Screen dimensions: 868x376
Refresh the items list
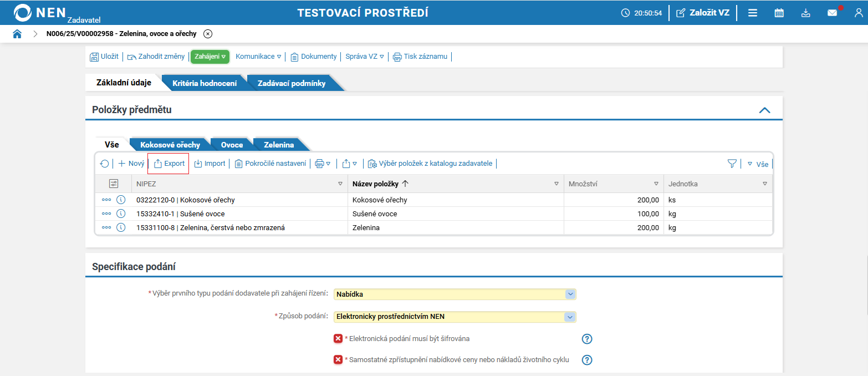(x=105, y=163)
